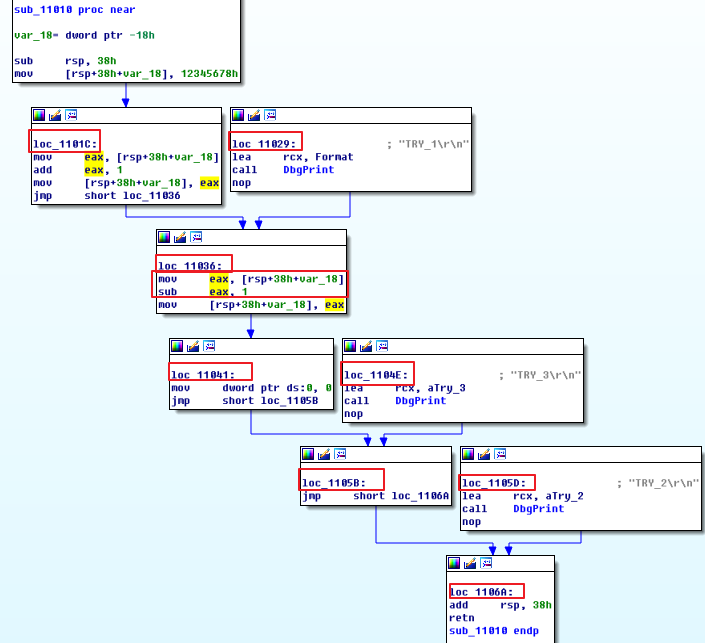Click DbgPrint in the loc_1105D block

(x=538, y=509)
